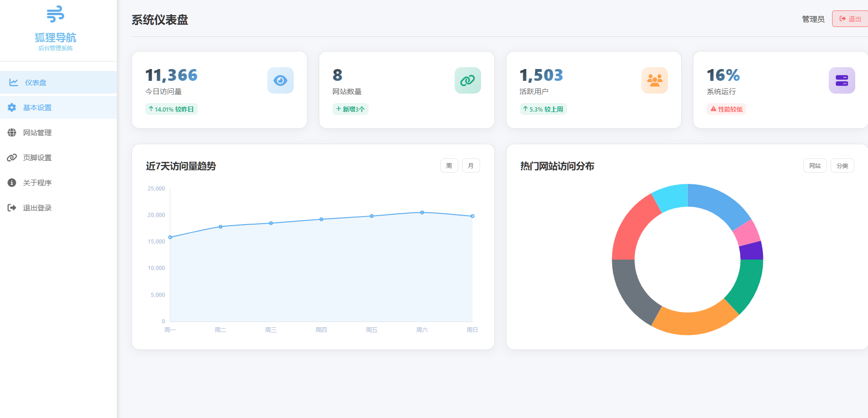Switch trend chart to 周 view
Viewport: 868px width, 418px height.
pyautogui.click(x=449, y=165)
